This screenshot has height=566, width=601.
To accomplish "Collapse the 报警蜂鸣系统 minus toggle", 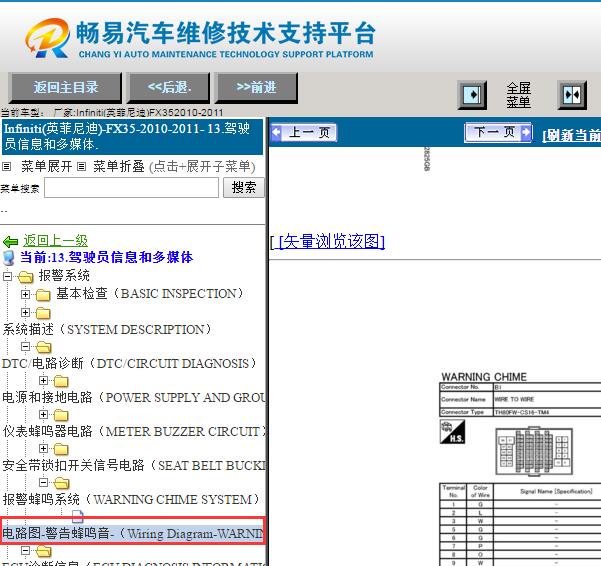I will pos(43,482).
